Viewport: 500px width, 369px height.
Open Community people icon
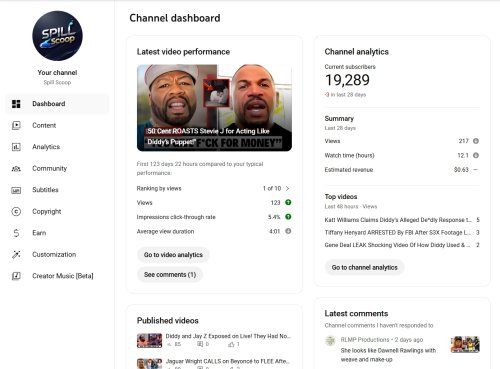pyautogui.click(x=16, y=169)
